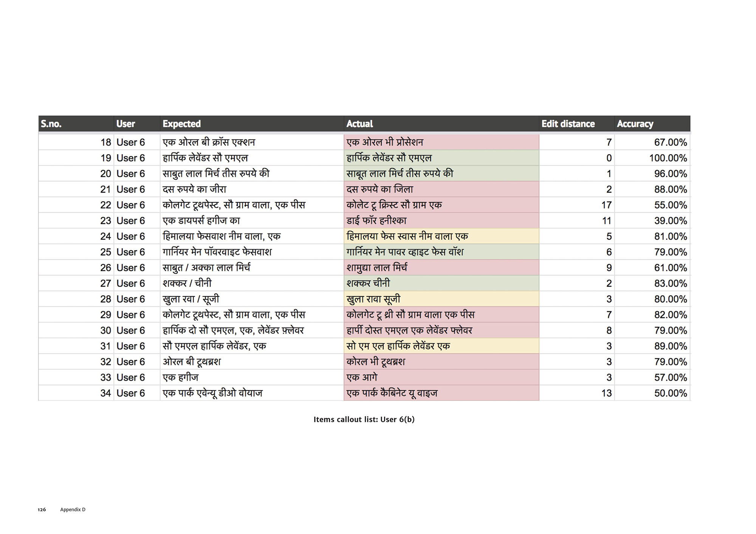This screenshot has width=756, height=534.
Task: Select the User 6 cell in row 26
Action: coord(131,268)
